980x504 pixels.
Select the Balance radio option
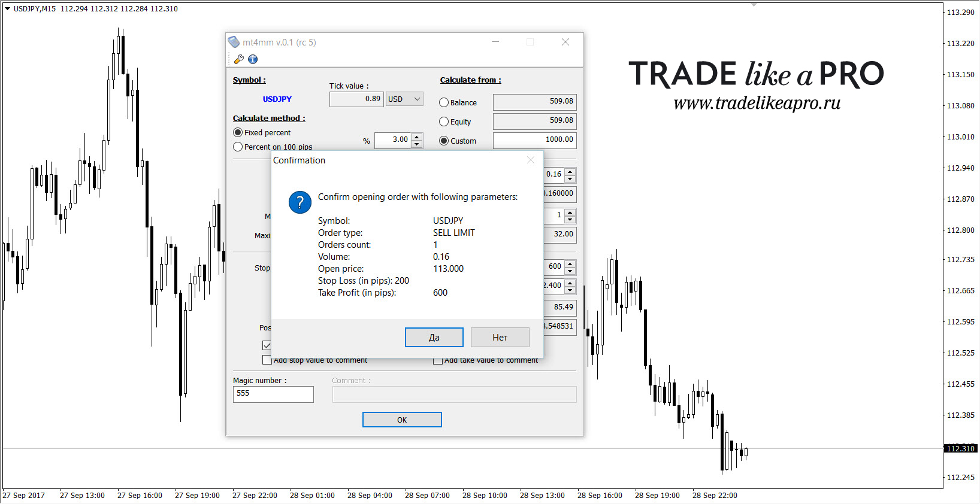[444, 102]
